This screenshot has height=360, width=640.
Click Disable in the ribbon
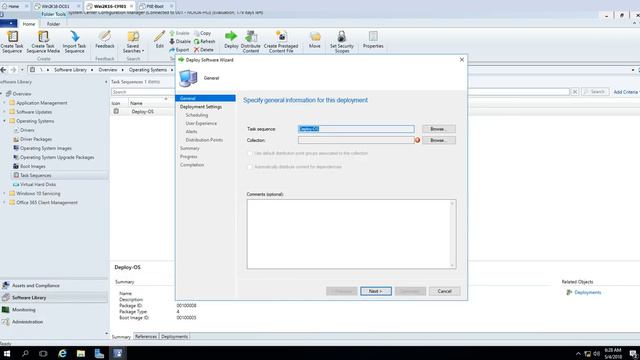(x=180, y=41)
